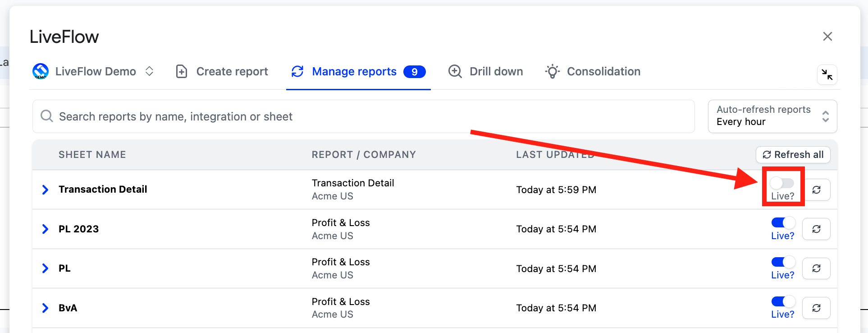Click the REPORT / COMPANY column header
868x333 pixels.
364,155
